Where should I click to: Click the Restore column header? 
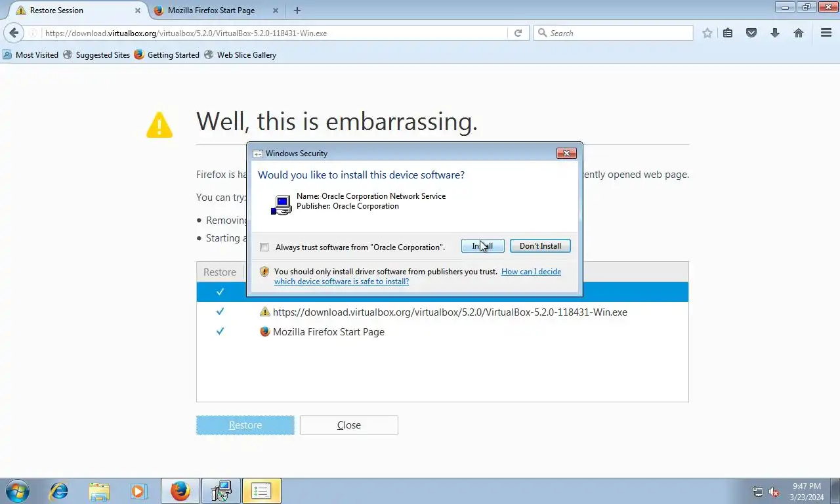point(220,272)
